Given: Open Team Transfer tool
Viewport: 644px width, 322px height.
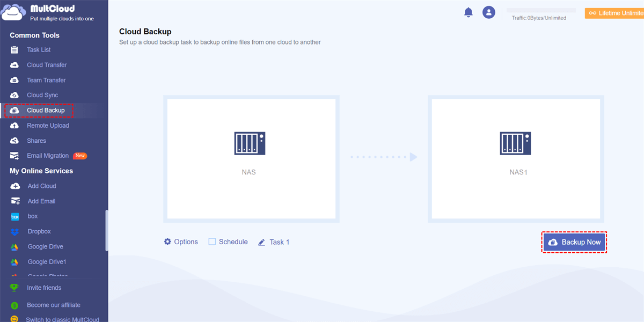Looking at the screenshot, I should pos(46,80).
